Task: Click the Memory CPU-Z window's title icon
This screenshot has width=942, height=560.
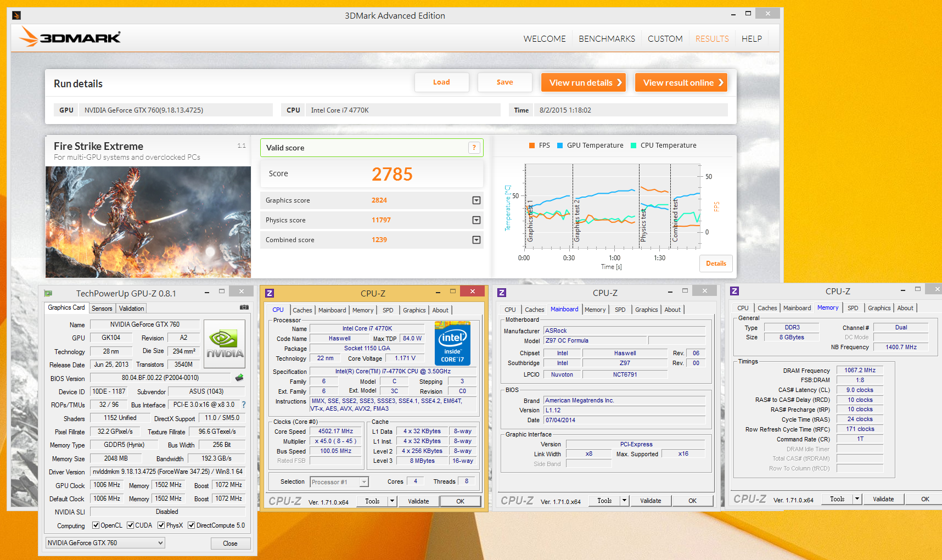Action: [734, 291]
